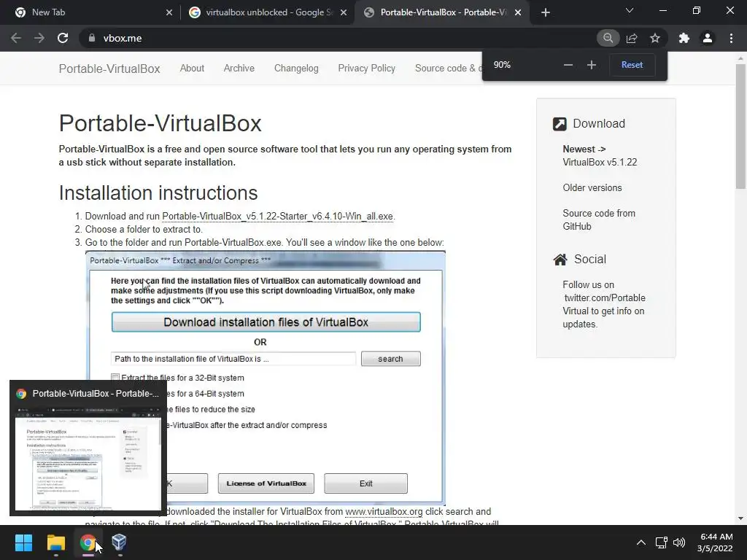
Task: Click the search button in screenshot dialog
Action: tap(391, 359)
